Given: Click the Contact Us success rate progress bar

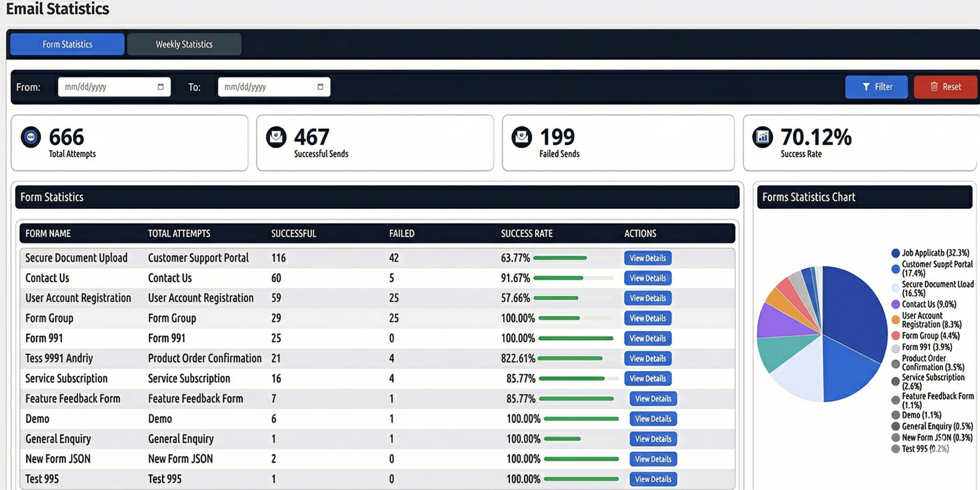Looking at the screenshot, I should (573, 278).
